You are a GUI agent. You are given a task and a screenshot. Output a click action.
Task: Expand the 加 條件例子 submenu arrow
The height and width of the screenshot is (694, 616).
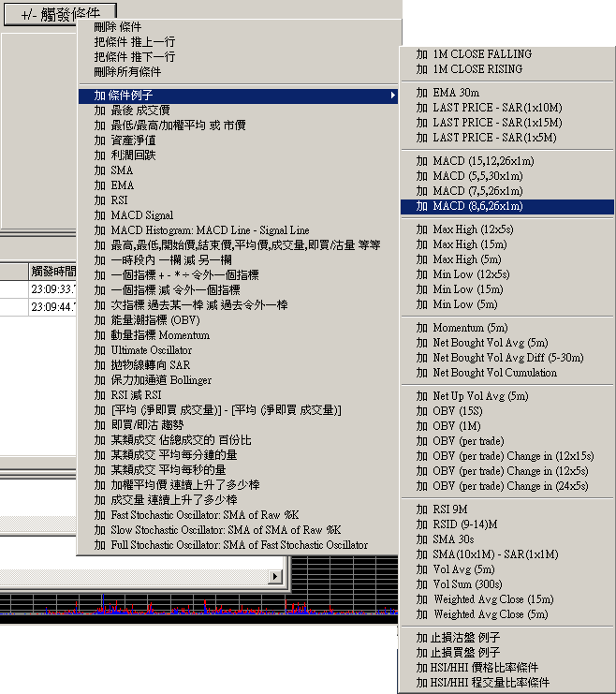click(x=392, y=96)
